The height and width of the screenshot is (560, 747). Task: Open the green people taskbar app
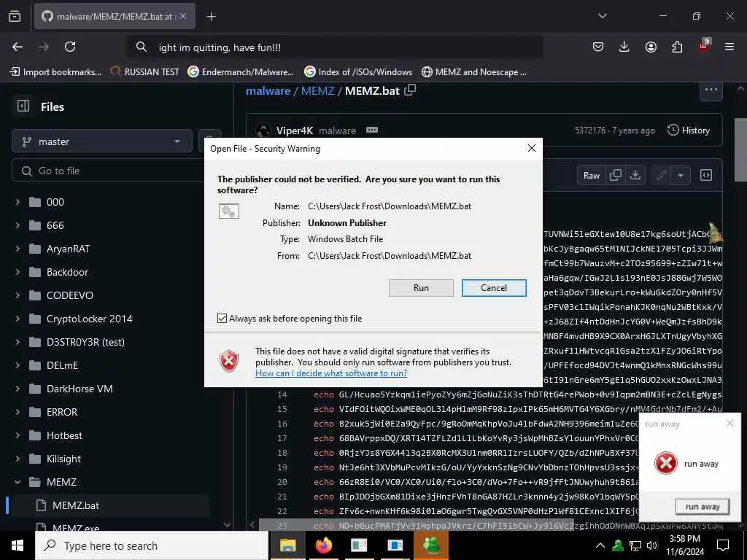click(x=431, y=545)
